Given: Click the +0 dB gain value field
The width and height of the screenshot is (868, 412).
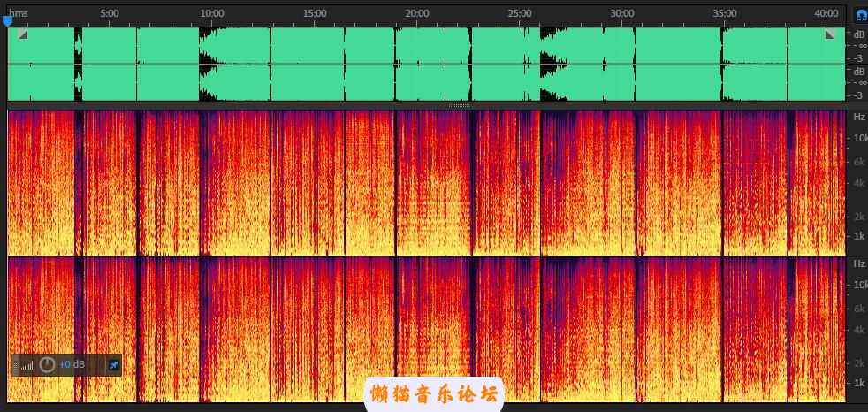Looking at the screenshot, I should 72,364.
